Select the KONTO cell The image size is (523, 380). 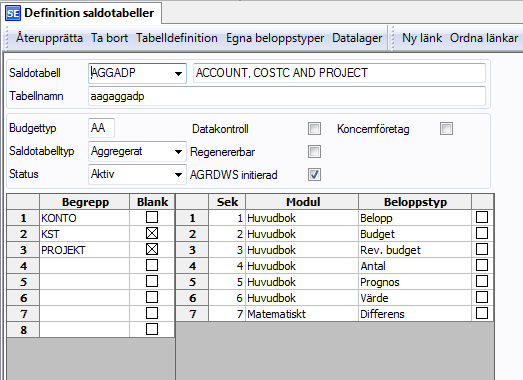coord(85,218)
